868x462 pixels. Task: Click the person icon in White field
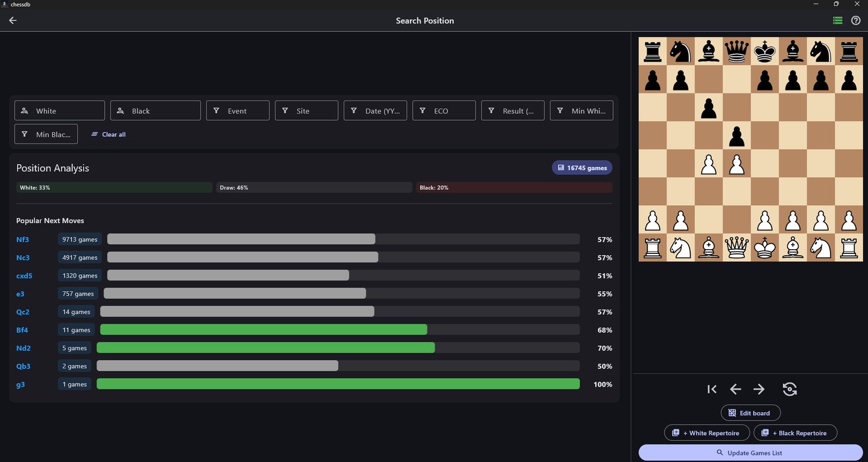pos(25,111)
